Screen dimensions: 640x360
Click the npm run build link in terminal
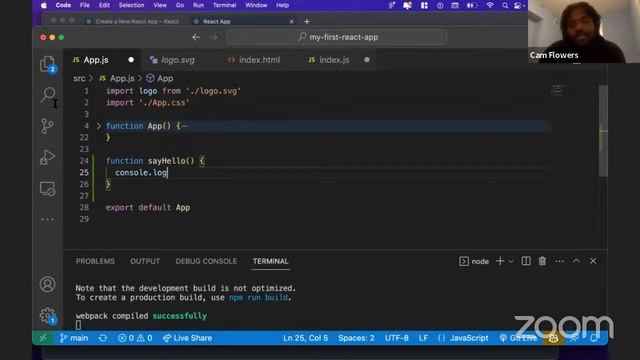258,298
